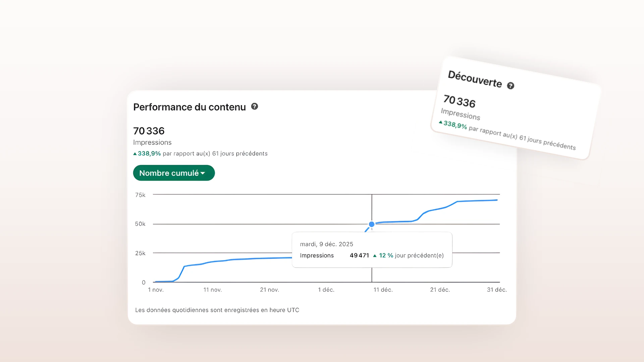644x362 pixels.
Task: Click the 1 déc. axis label
Action: [326, 290]
